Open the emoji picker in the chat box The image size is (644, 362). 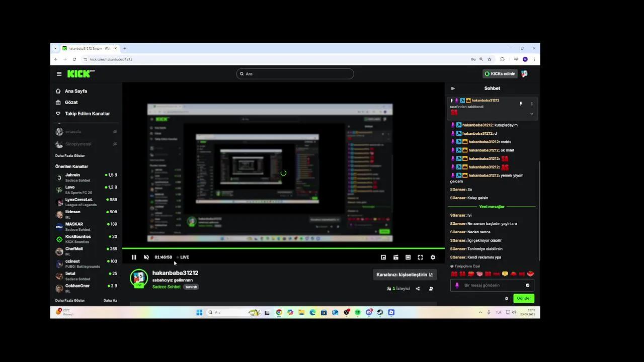click(x=527, y=285)
